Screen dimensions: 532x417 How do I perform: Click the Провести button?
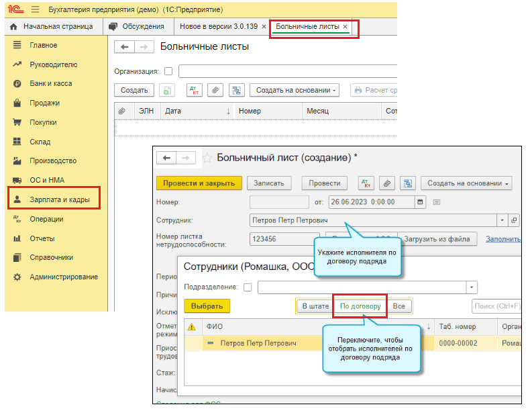tap(325, 183)
